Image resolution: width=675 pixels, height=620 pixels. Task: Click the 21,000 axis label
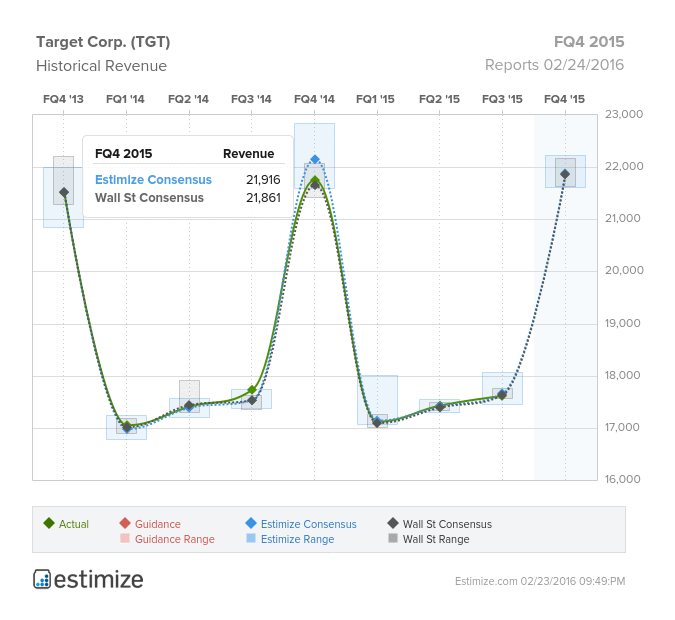[622, 218]
